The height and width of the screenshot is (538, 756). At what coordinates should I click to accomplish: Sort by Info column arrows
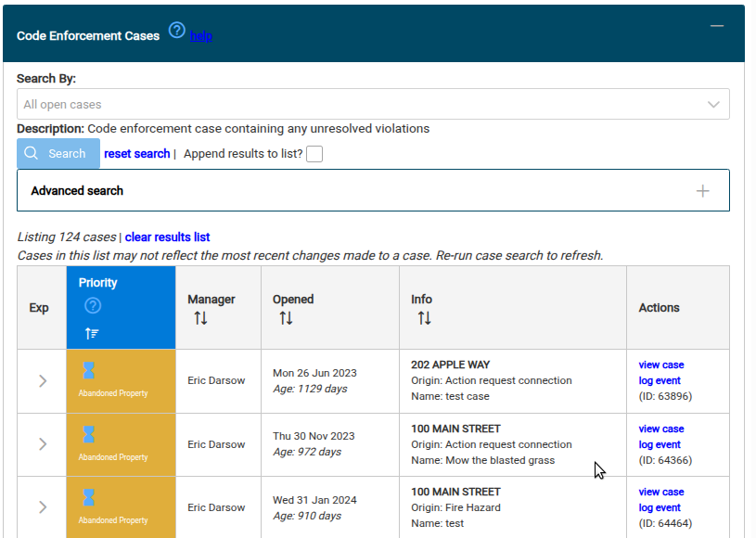point(424,318)
